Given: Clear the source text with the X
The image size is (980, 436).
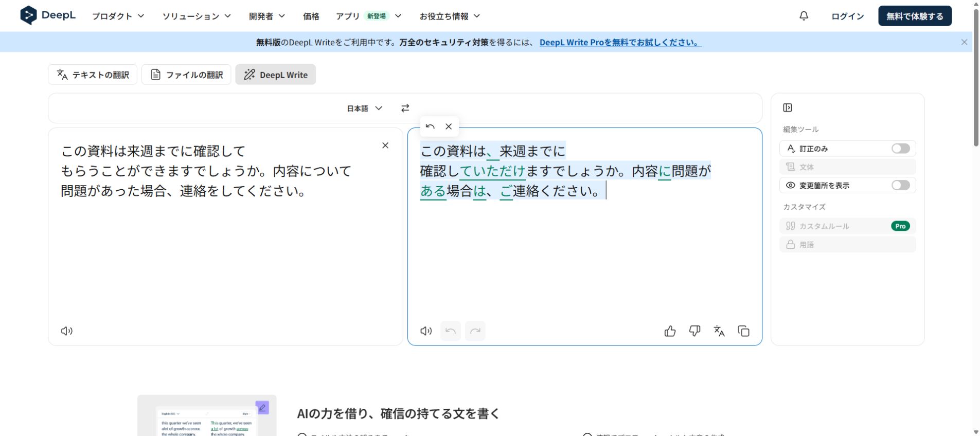Looking at the screenshot, I should (x=385, y=146).
